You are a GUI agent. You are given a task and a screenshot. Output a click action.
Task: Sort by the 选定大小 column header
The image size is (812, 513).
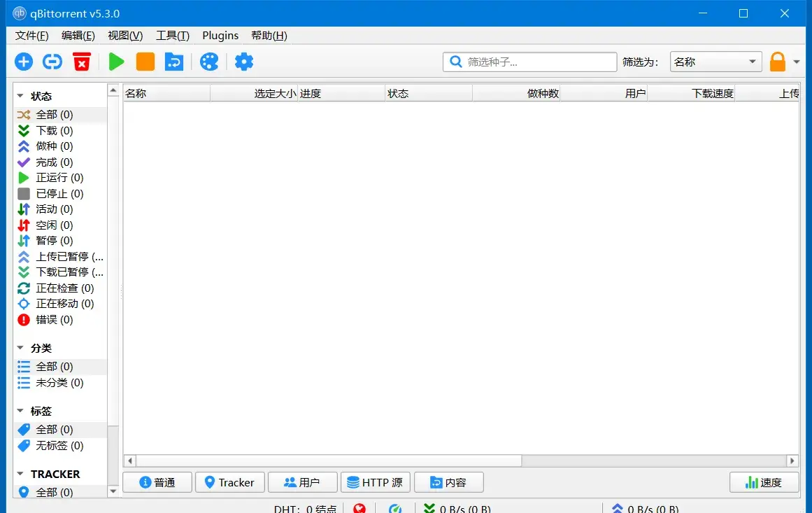[255, 93]
